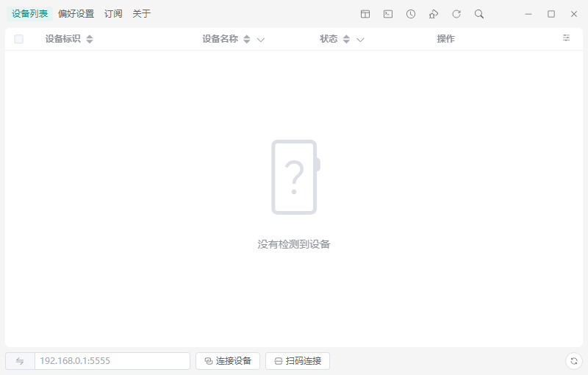
Task: Open the 关于 tab
Action: click(141, 14)
